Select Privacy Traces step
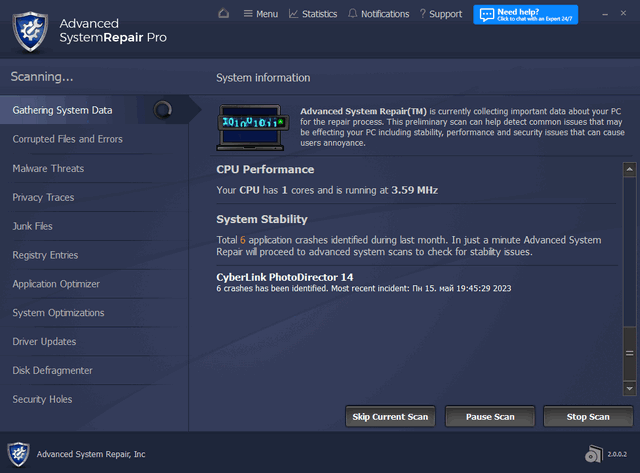The image size is (640, 473). (x=43, y=198)
